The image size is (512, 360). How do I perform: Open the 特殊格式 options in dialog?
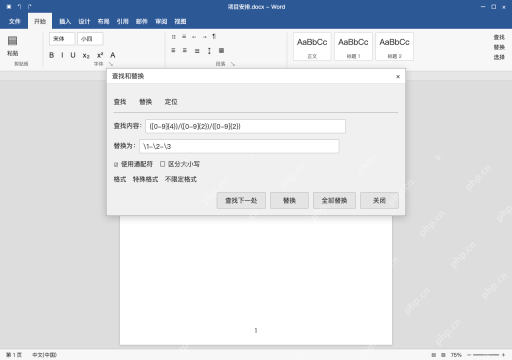(145, 179)
